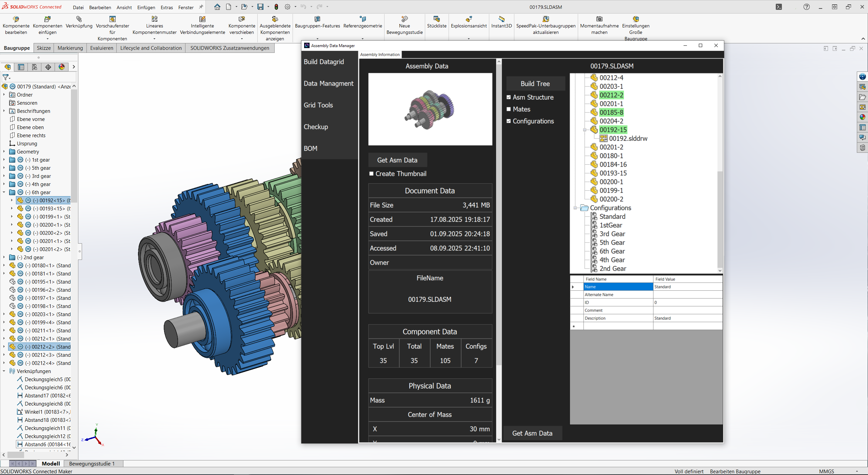Expand the Ordner folder in feature tree
This screenshot has height=475, width=868.
coord(4,95)
